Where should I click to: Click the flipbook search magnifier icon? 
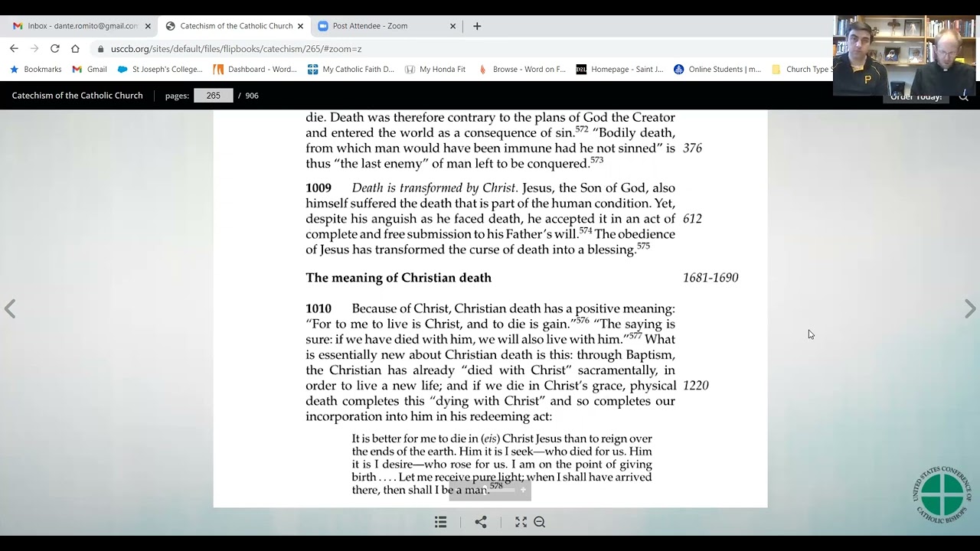pyautogui.click(x=964, y=96)
